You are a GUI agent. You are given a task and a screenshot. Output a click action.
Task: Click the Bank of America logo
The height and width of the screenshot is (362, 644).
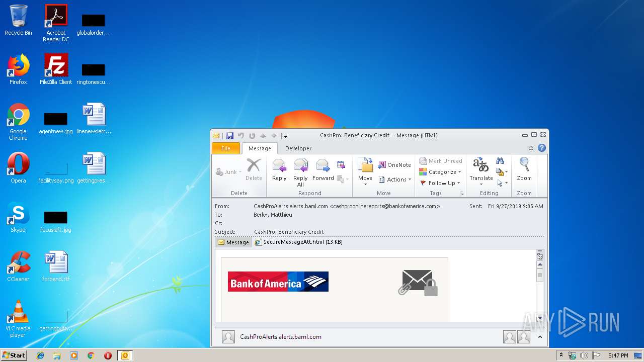[278, 282]
